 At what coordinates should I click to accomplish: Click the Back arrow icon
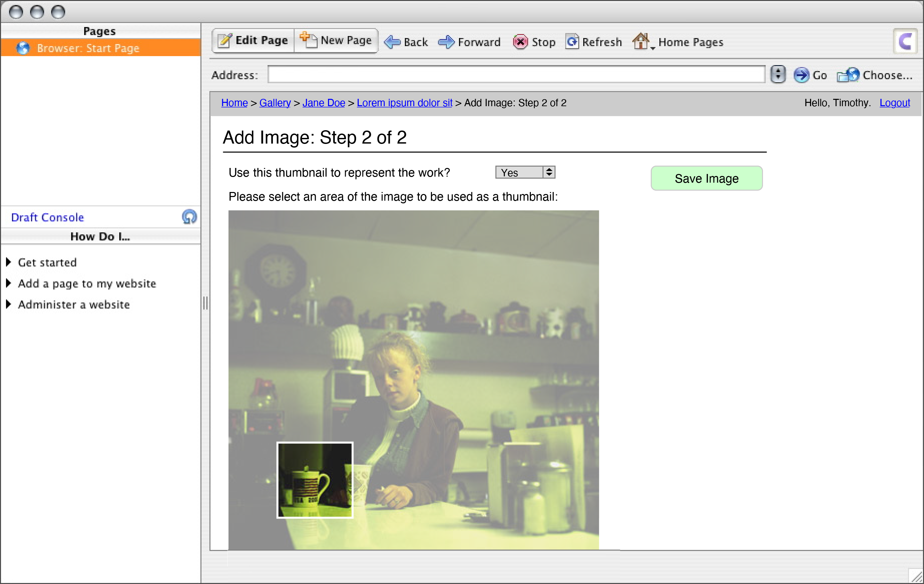pos(392,42)
